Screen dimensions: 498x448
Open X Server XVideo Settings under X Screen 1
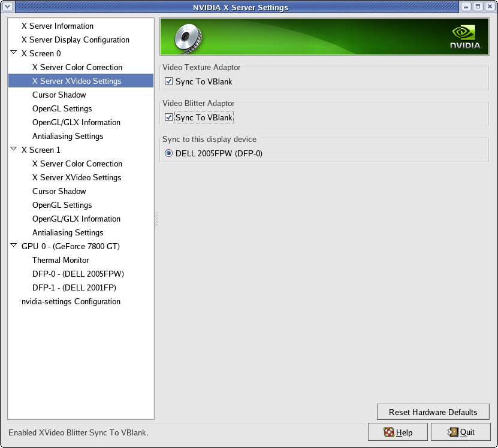coord(77,177)
